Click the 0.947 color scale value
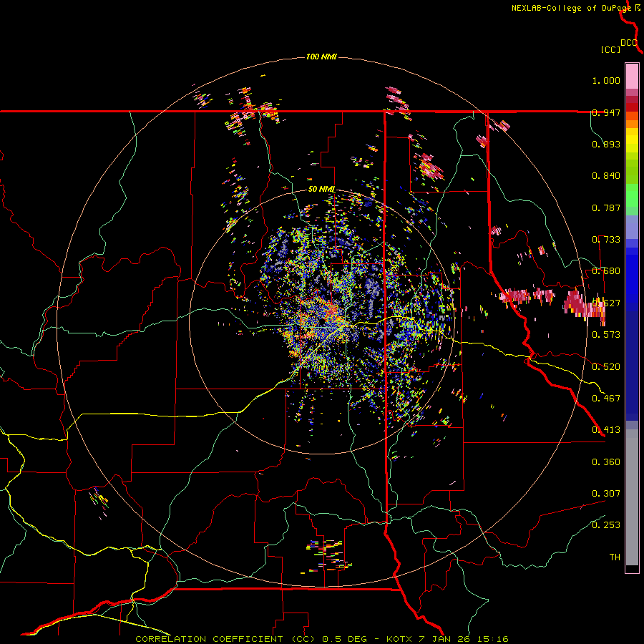Viewport: 644px width, 644px height. (606, 112)
